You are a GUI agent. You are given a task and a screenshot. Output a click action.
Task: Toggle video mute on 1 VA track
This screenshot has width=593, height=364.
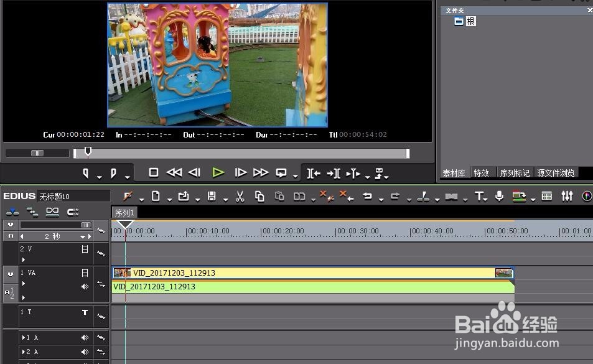pyautogui.click(x=85, y=273)
